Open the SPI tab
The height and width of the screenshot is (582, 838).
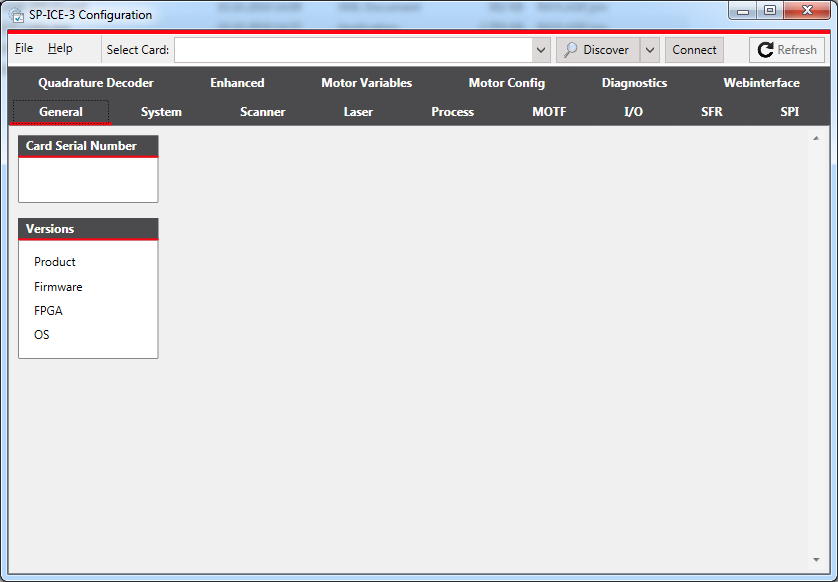click(789, 112)
